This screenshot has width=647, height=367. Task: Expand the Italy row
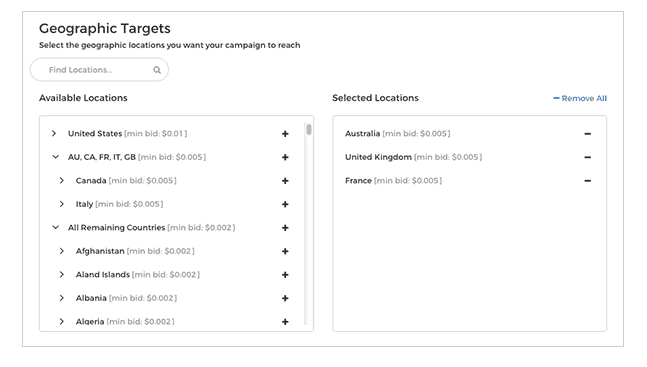(x=62, y=204)
